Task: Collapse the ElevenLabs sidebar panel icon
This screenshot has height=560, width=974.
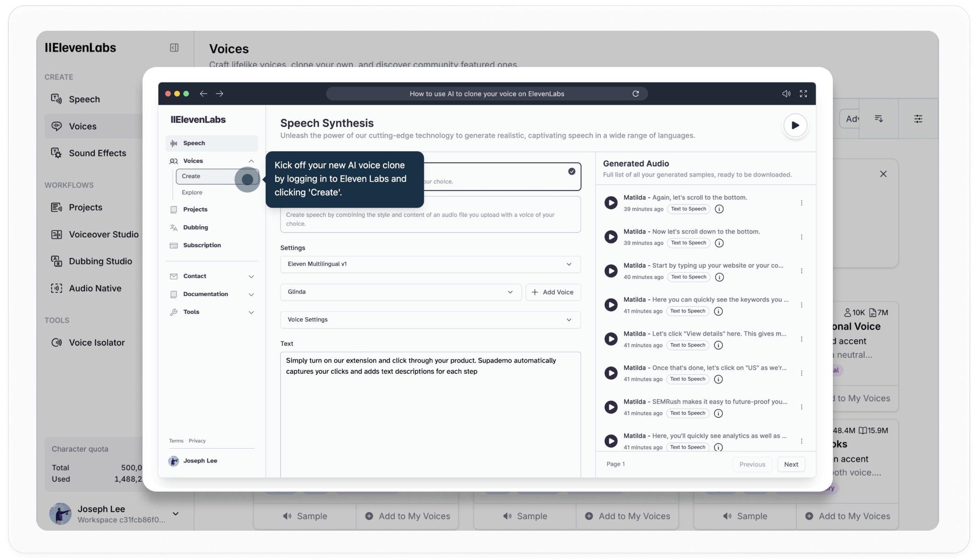Action: pos(174,47)
